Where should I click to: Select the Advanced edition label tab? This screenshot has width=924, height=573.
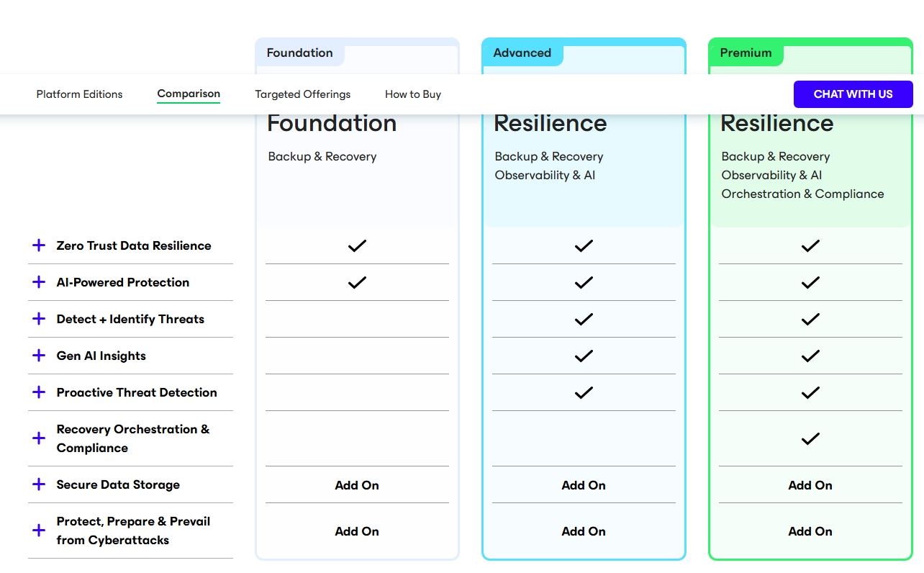522,53
